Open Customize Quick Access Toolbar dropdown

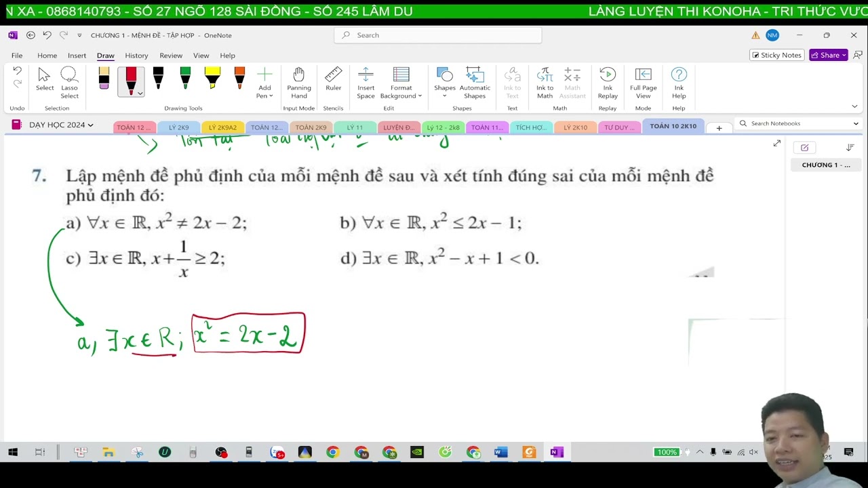point(79,35)
